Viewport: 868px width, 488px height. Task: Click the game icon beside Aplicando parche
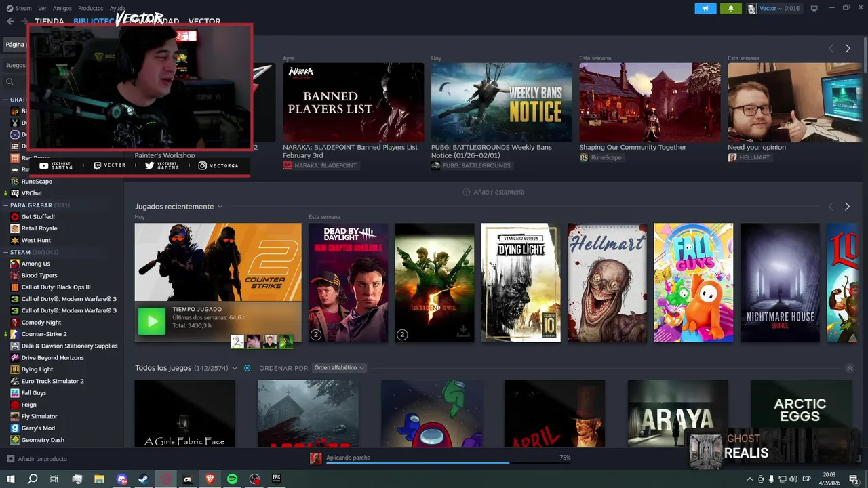(316, 459)
